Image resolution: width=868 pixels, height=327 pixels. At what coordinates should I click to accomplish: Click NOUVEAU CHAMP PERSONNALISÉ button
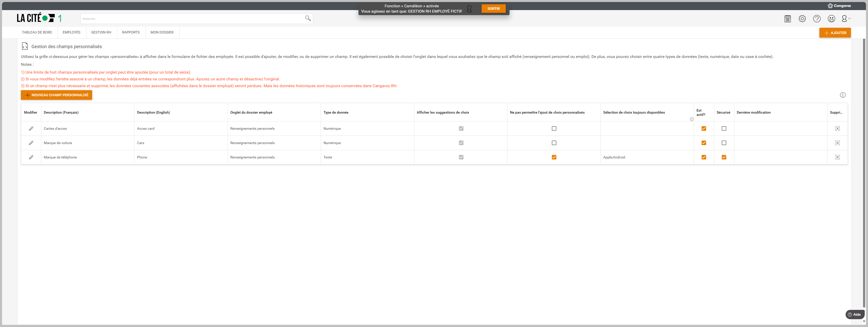coord(57,95)
